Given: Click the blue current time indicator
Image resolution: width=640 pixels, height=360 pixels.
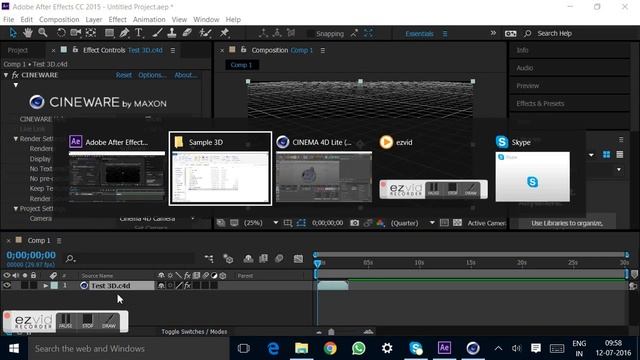Looking at the screenshot, I should click(317, 263).
